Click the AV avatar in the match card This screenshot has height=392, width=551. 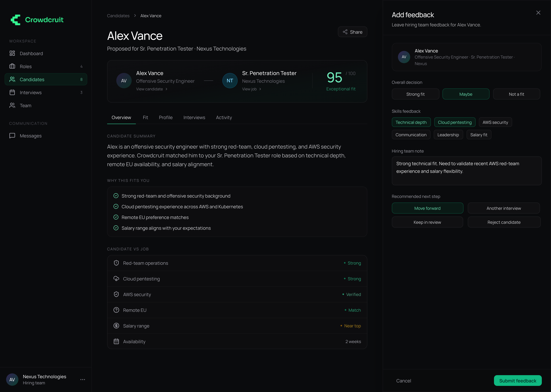pos(124,81)
